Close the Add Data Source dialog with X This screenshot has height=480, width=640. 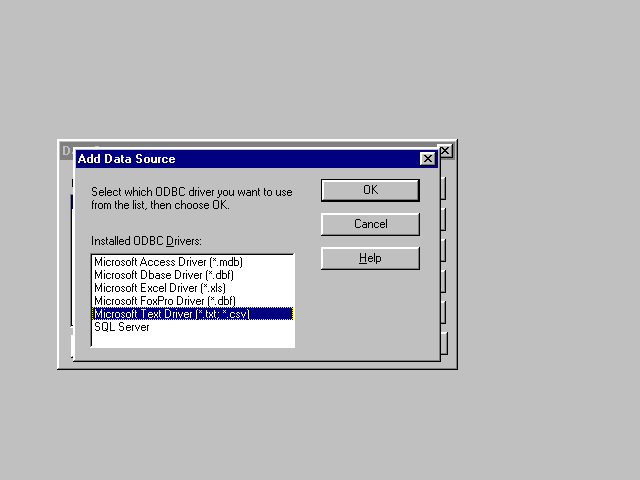428,159
